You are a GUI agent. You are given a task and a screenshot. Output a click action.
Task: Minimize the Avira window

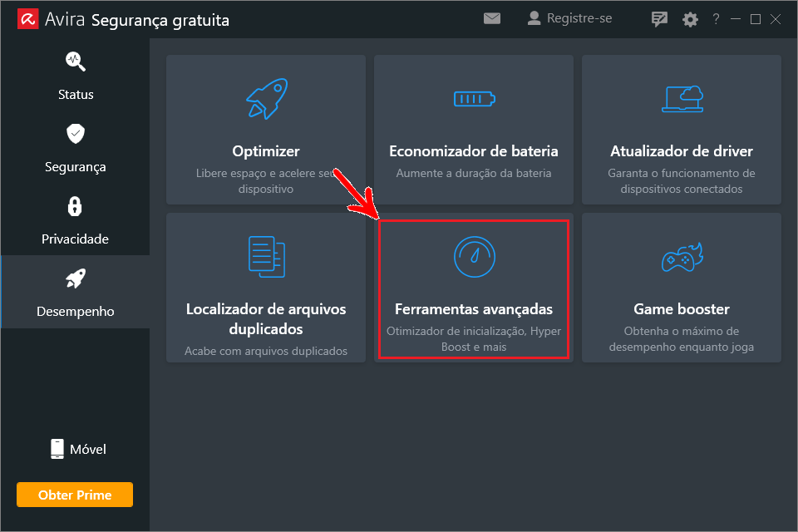pos(736,19)
